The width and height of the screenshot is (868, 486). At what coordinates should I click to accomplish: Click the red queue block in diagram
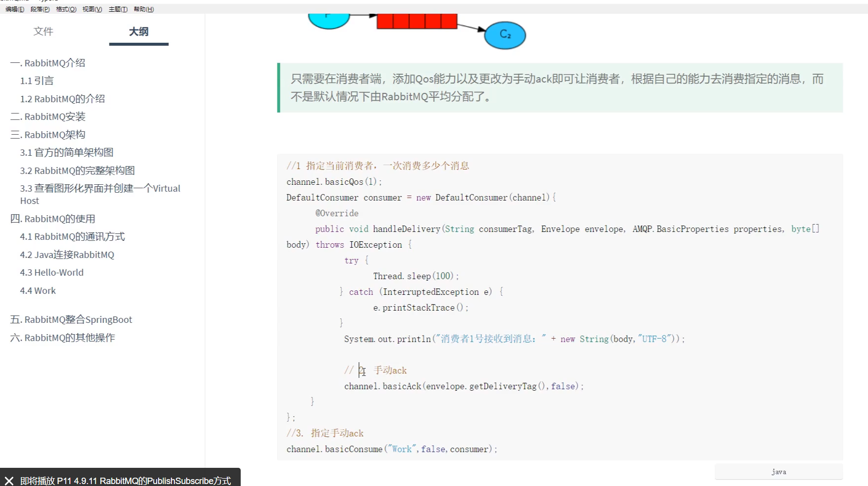417,21
